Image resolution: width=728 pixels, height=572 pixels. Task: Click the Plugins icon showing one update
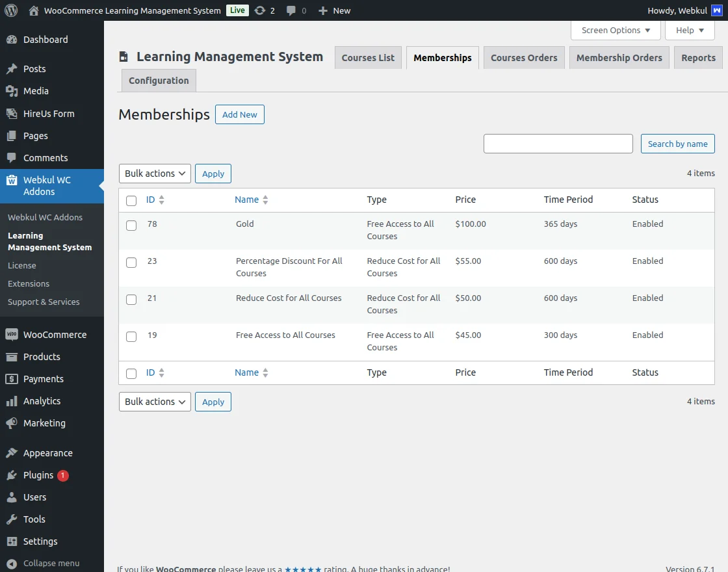14,475
